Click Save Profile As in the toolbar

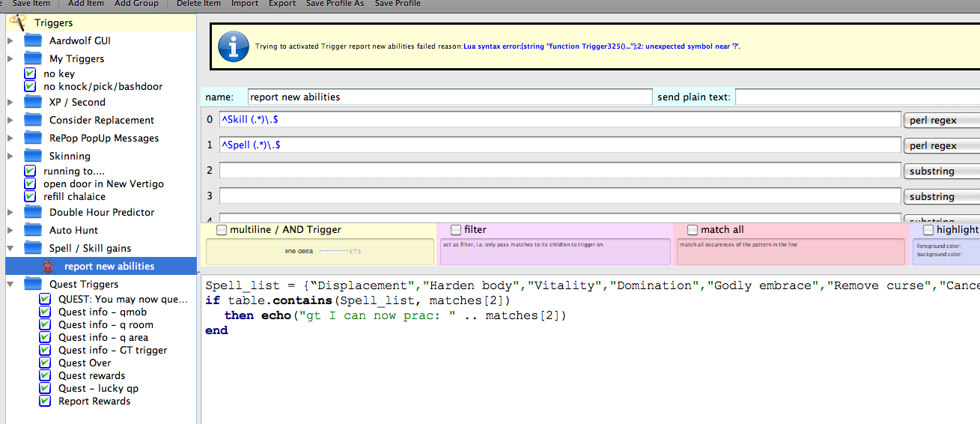pyautogui.click(x=335, y=4)
